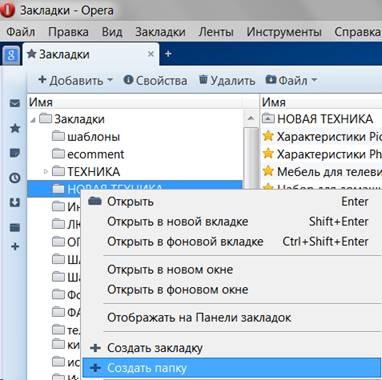Image resolution: width=382 pixels, height=380 pixels.
Task: Choose Создать закладку
Action: [231, 348]
